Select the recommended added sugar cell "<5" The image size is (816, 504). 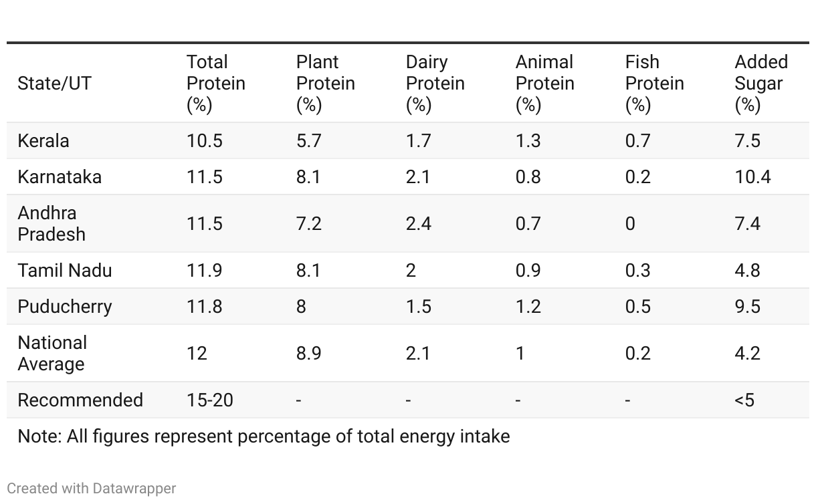744,400
